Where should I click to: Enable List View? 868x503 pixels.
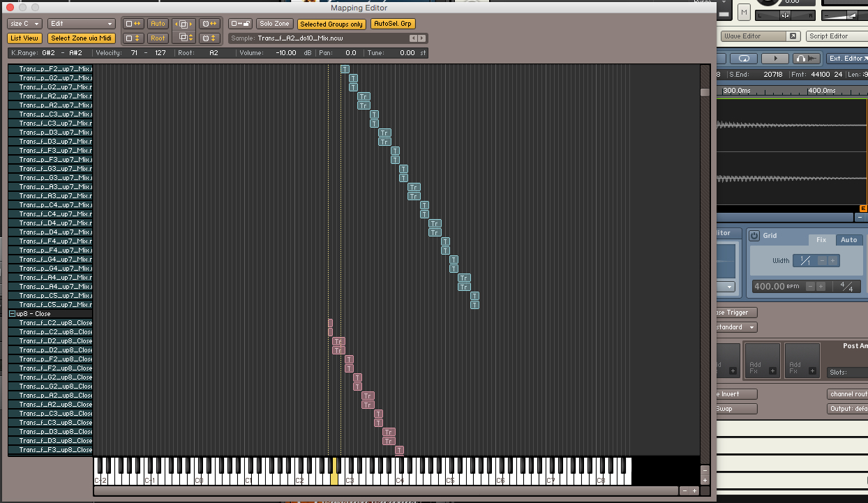24,38
